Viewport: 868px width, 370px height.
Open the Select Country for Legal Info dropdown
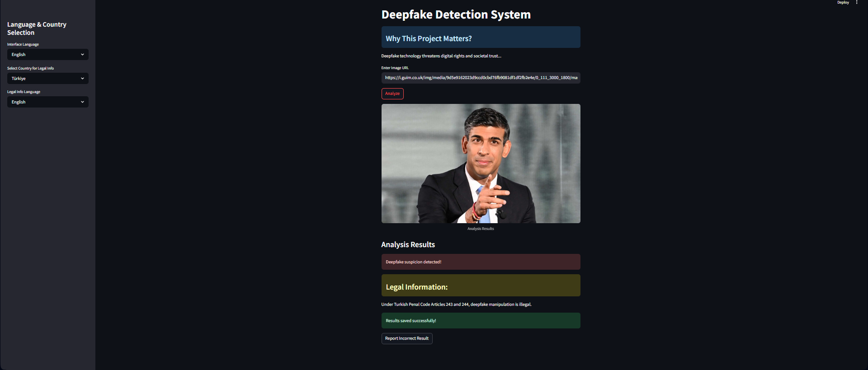point(48,79)
